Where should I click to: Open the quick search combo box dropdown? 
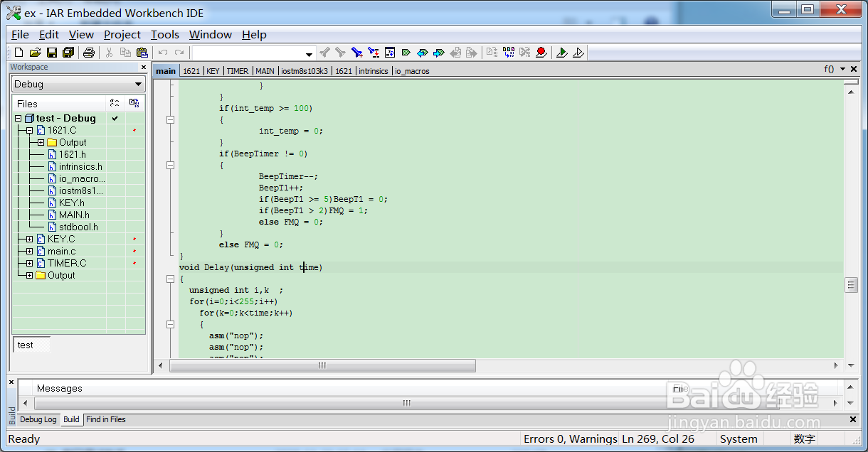pyautogui.click(x=309, y=54)
